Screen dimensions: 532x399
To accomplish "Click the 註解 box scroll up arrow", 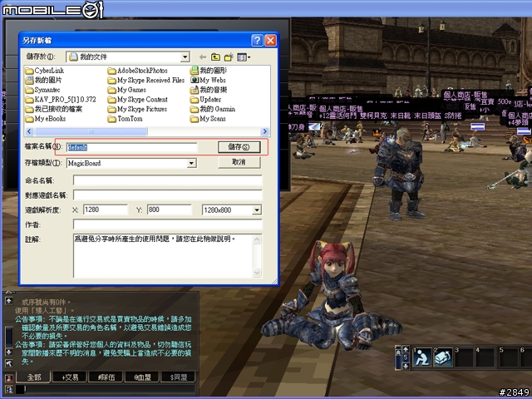I will click(257, 240).
